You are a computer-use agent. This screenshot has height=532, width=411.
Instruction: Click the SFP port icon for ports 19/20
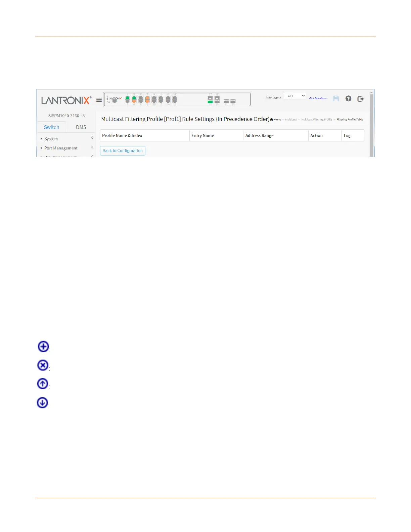click(217, 100)
